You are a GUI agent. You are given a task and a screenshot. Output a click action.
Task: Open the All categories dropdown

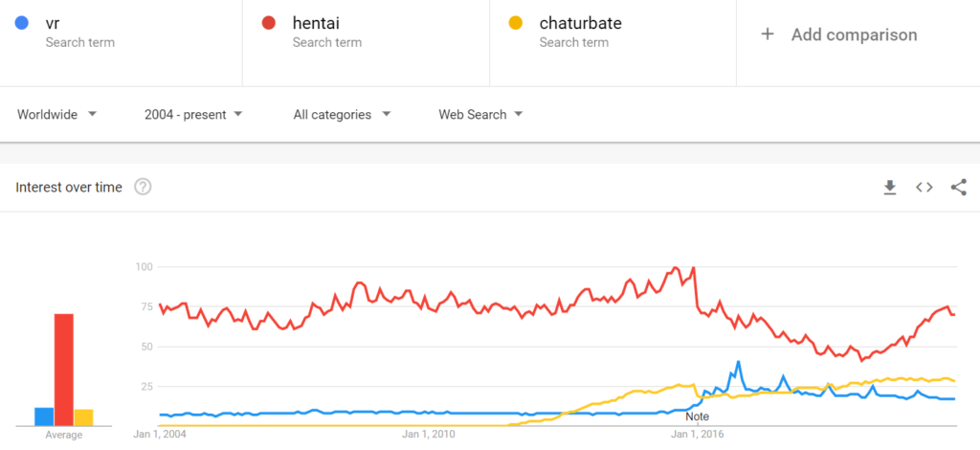[x=342, y=114]
